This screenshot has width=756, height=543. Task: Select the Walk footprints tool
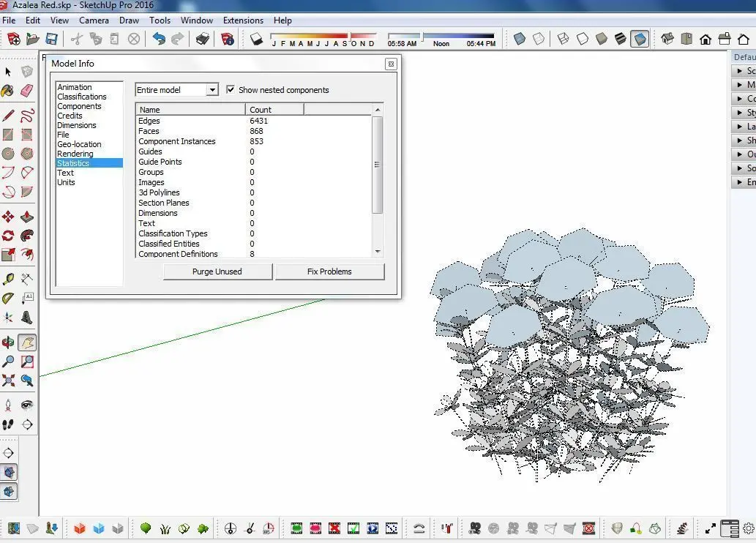[x=8, y=424]
